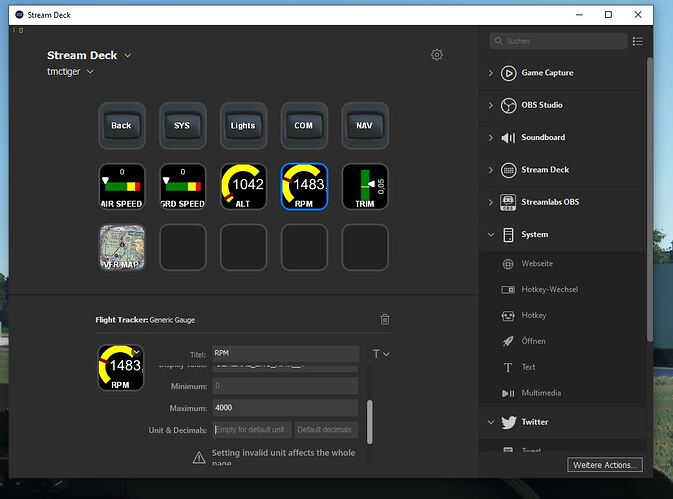The height and width of the screenshot is (499, 673).
Task: Collapse the Twitter category
Action: (x=491, y=422)
